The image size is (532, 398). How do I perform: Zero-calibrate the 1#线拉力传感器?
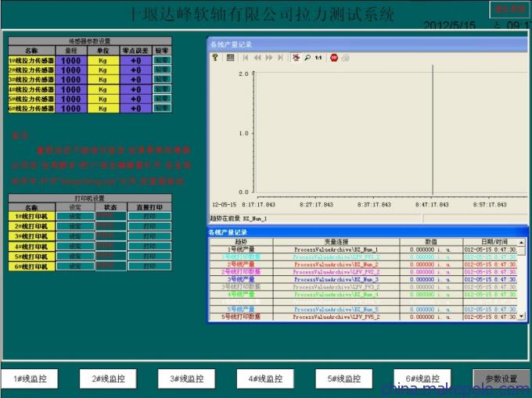[x=162, y=60]
